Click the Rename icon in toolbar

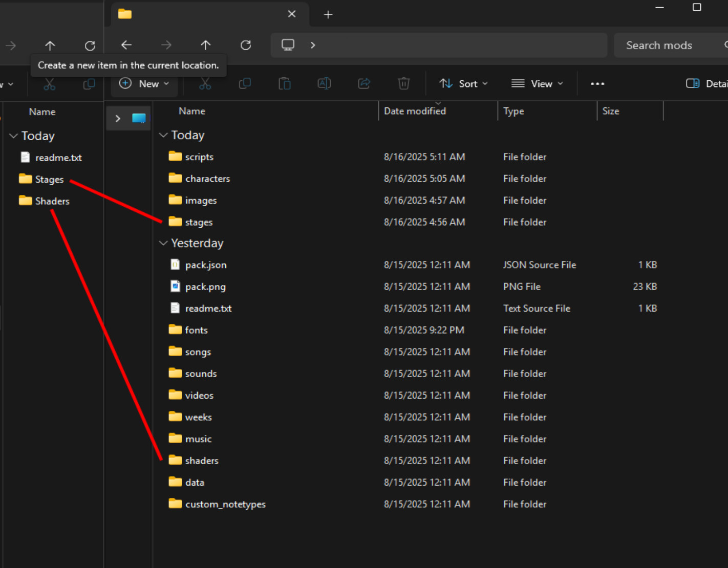[x=324, y=83]
